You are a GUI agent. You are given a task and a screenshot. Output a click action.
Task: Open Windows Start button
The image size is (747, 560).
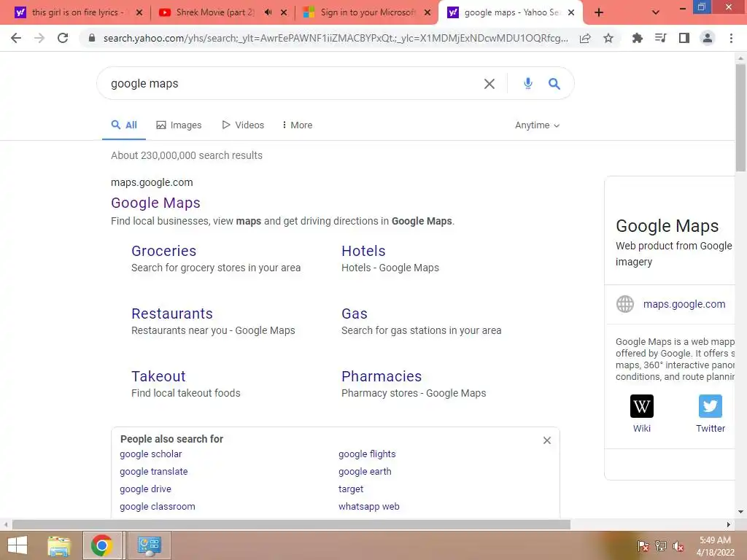click(x=18, y=545)
